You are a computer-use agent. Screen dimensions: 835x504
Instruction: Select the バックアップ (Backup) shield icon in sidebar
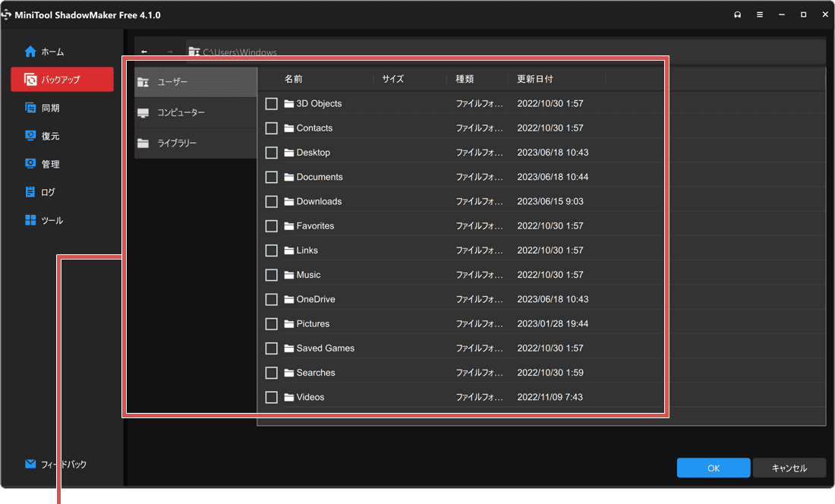click(30, 79)
